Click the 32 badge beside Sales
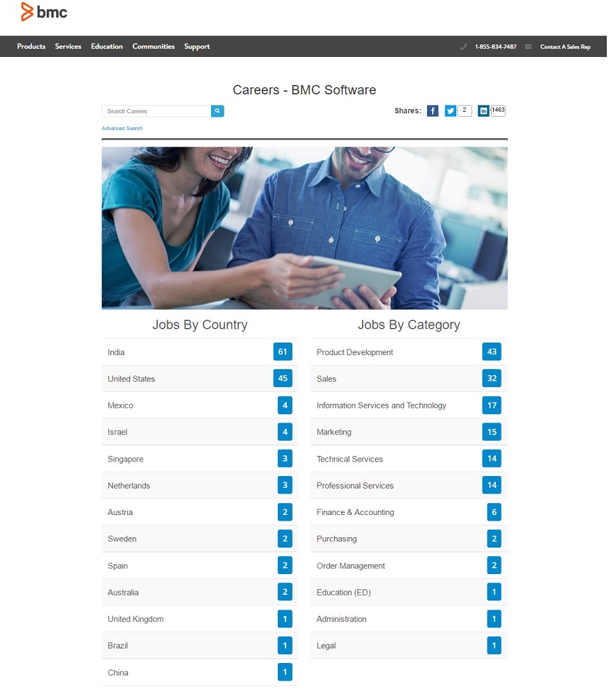 pyautogui.click(x=492, y=378)
